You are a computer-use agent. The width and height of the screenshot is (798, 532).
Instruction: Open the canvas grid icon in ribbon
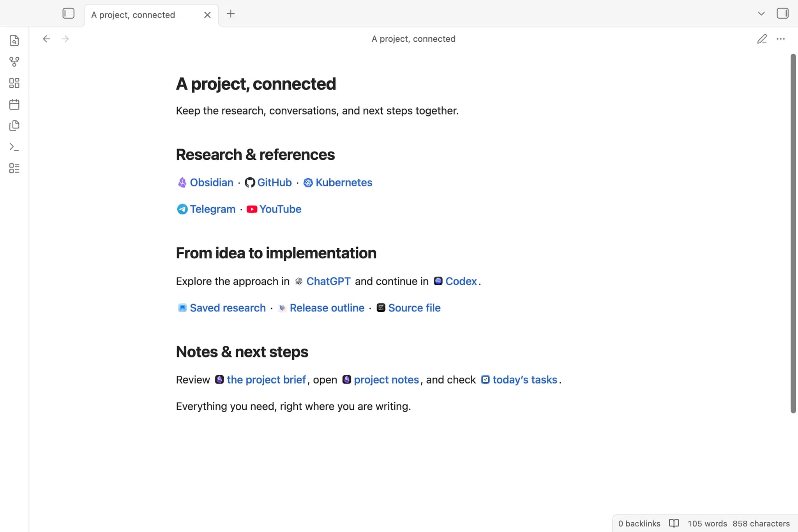click(14, 83)
